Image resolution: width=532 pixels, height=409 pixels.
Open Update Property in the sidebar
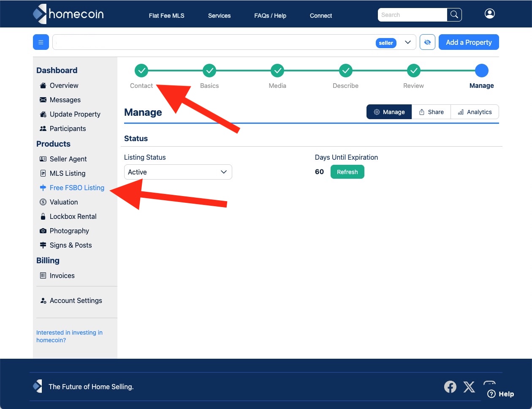point(70,114)
